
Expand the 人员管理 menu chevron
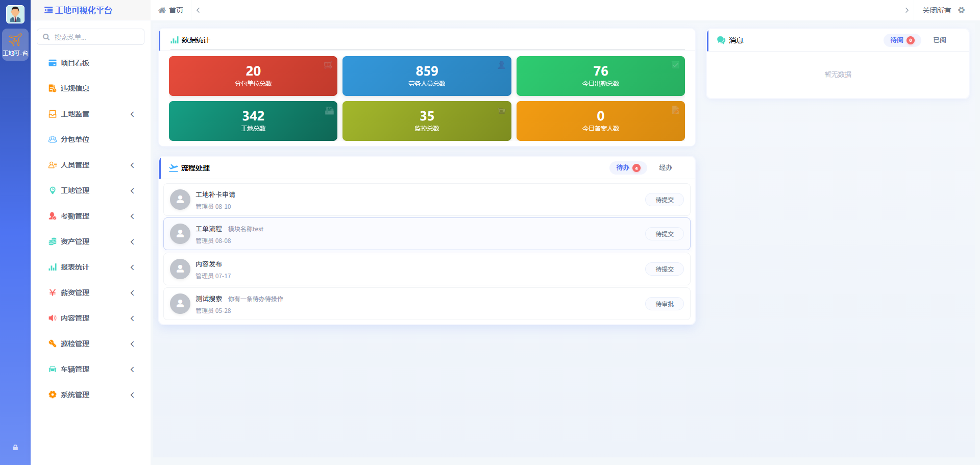(133, 165)
